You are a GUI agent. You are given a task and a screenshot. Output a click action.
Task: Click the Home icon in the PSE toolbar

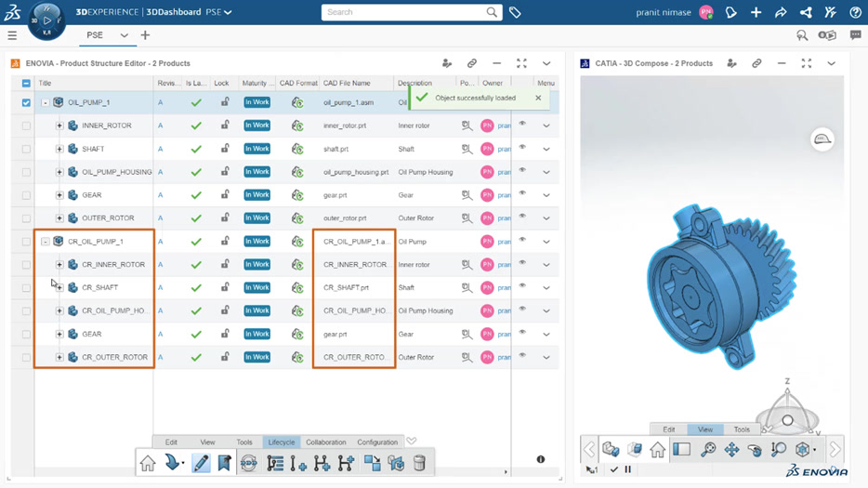(x=148, y=463)
